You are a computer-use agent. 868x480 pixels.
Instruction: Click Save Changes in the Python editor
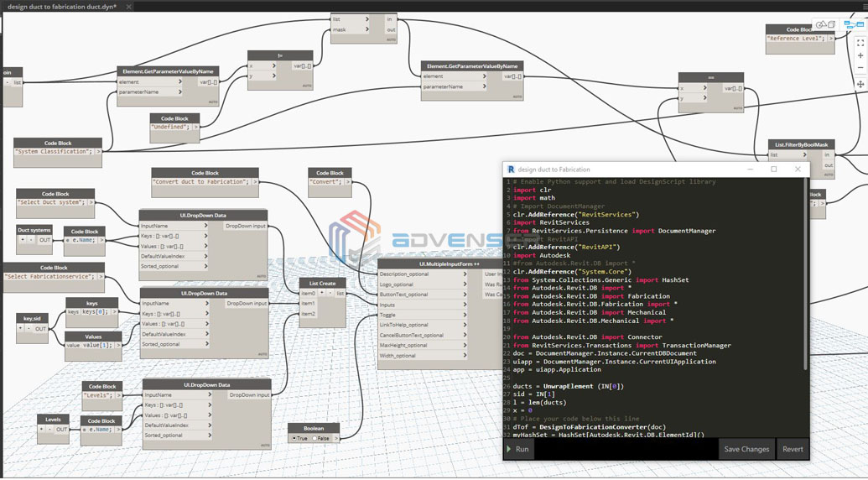coord(746,449)
